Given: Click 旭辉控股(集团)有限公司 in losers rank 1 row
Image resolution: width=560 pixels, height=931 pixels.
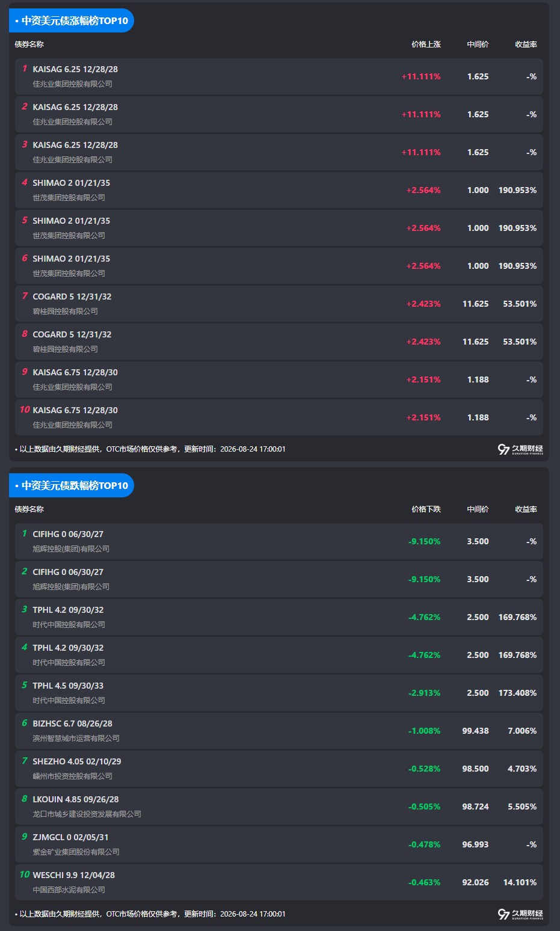Looking at the screenshot, I should pyautogui.click(x=71, y=548).
